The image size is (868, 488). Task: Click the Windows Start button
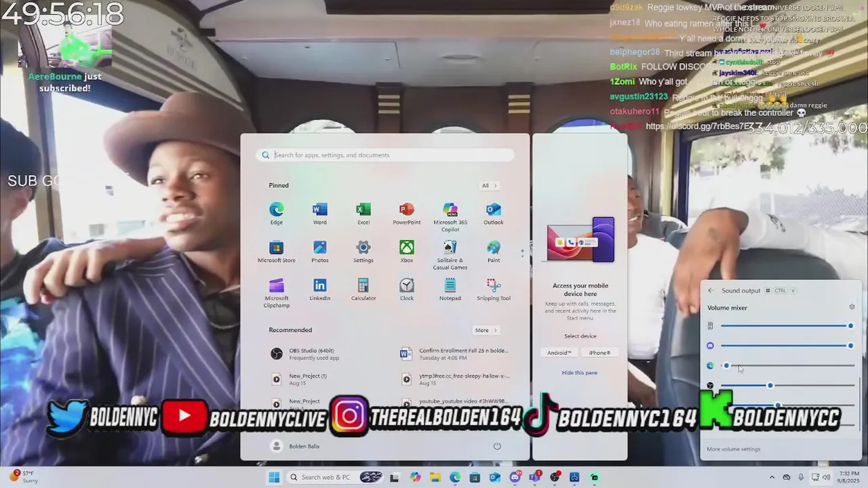pyautogui.click(x=274, y=477)
